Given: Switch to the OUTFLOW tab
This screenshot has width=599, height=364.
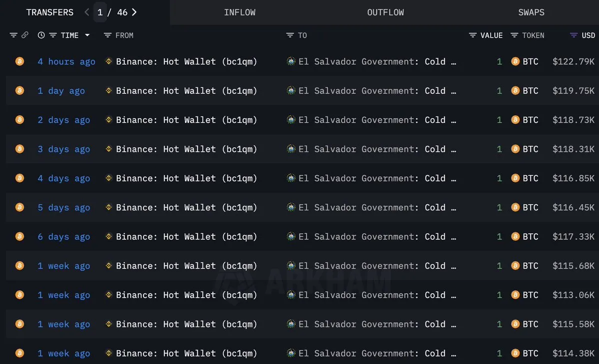Looking at the screenshot, I should (386, 12).
